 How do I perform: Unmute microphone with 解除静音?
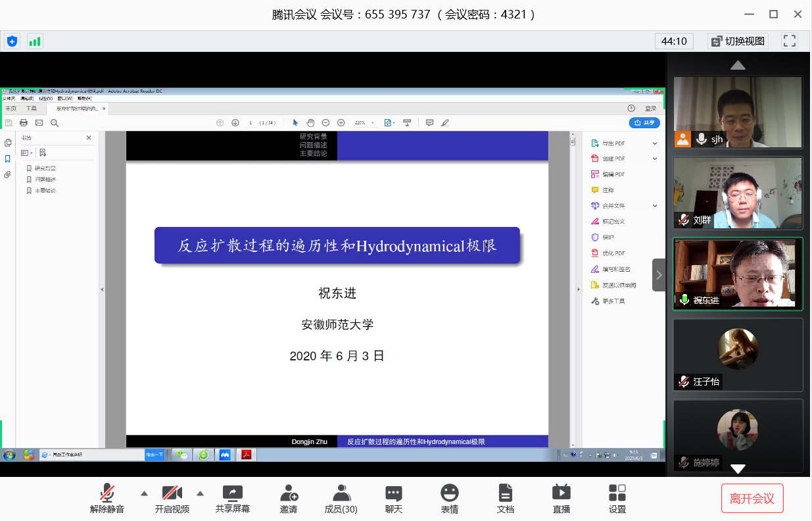107,493
